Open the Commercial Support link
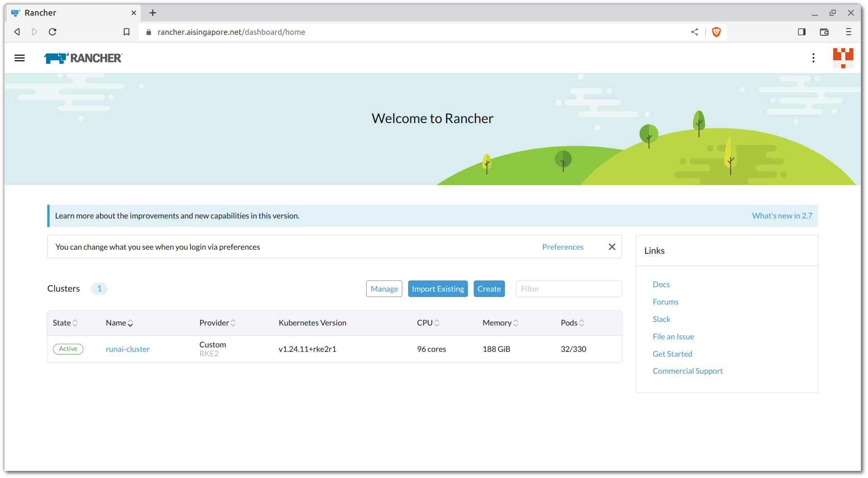Image resolution: width=868 pixels, height=478 pixels. [x=687, y=371]
